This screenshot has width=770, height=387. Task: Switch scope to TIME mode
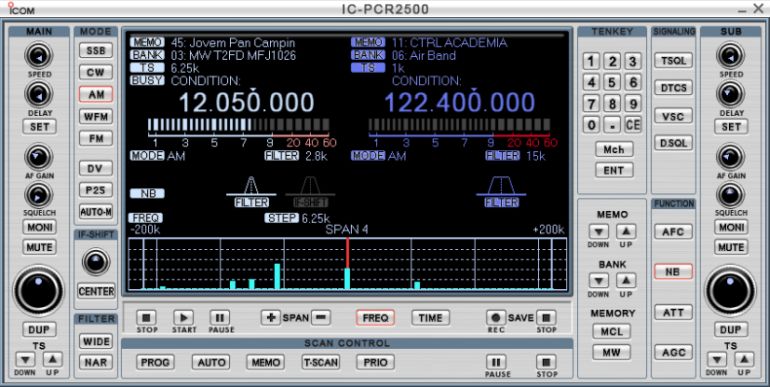(x=431, y=318)
